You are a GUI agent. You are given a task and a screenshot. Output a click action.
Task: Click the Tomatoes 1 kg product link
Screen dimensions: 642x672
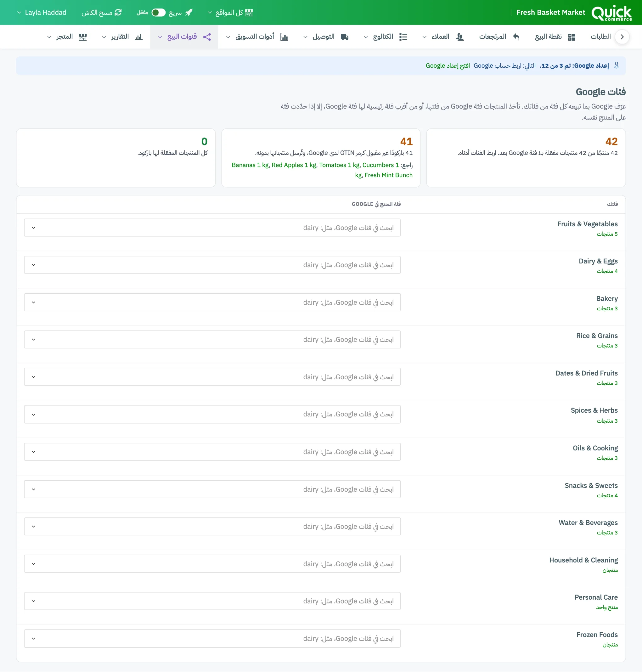tap(339, 165)
